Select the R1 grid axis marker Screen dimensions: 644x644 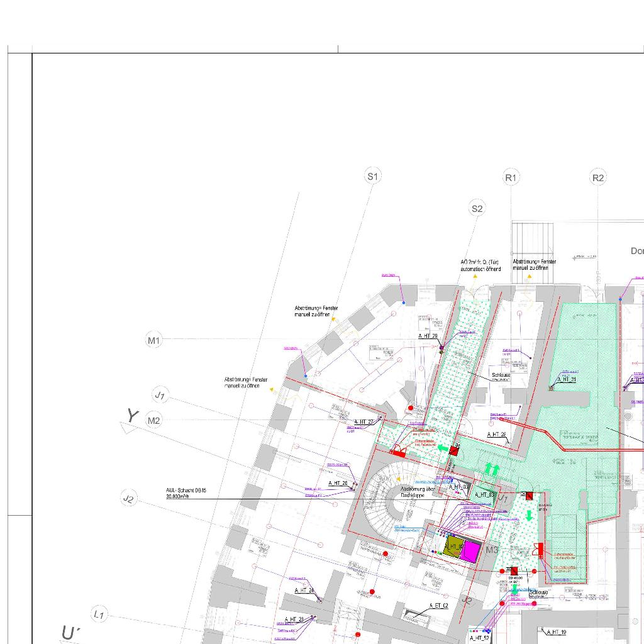tap(511, 178)
